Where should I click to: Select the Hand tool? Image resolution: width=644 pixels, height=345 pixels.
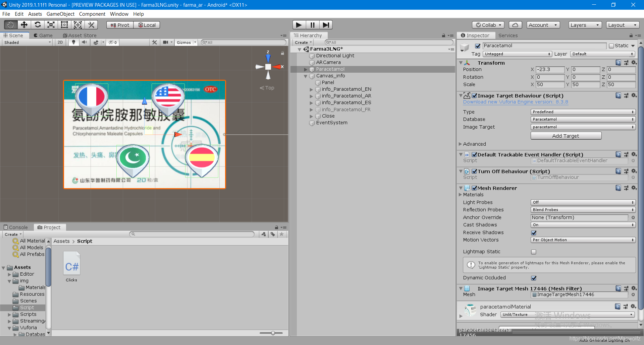click(x=11, y=25)
